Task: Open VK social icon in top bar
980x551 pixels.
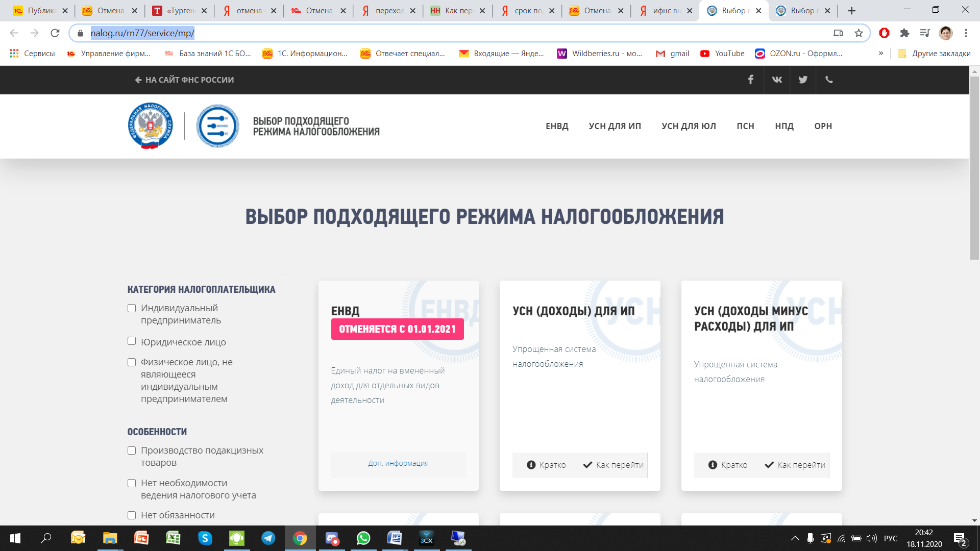Action: pyautogui.click(x=777, y=80)
